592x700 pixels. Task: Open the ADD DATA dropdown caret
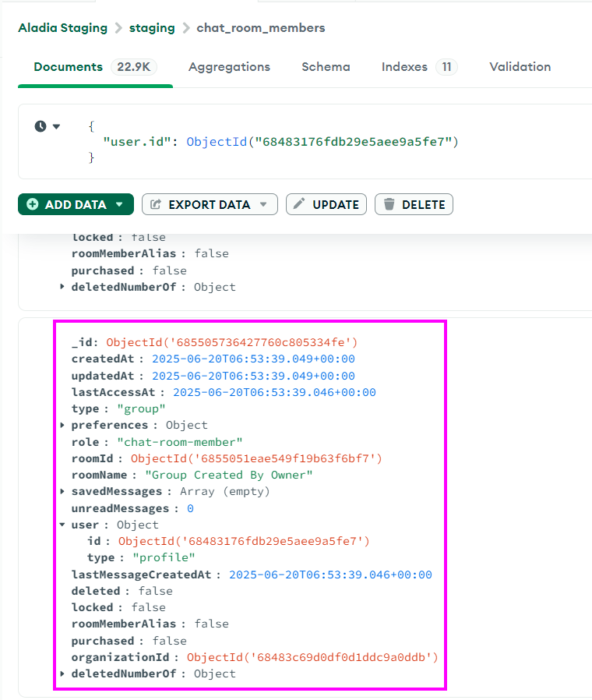[119, 204]
